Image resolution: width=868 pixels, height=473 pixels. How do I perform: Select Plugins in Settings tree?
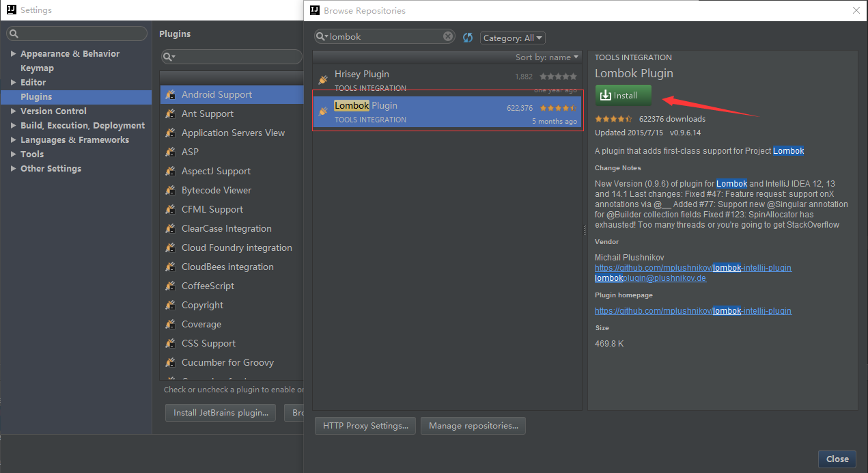(76, 97)
